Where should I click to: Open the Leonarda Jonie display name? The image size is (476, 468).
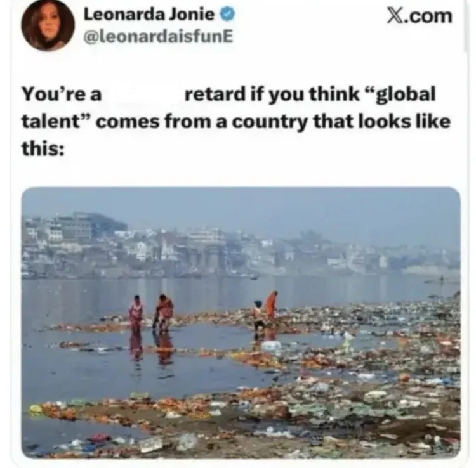149,14
